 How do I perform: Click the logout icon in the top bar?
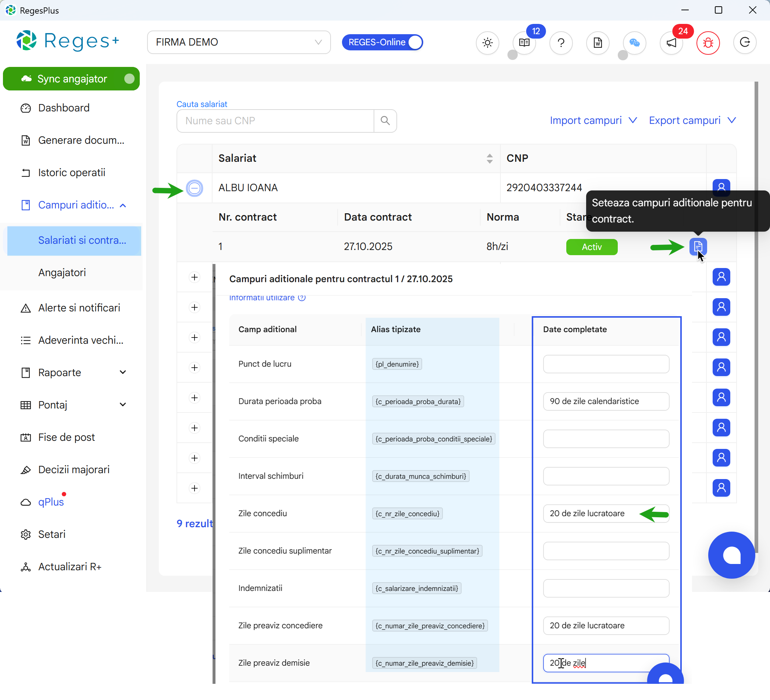(745, 42)
